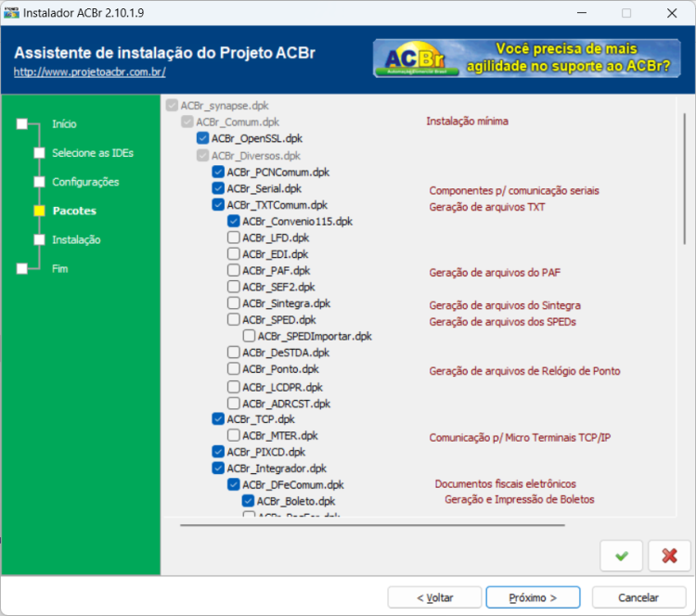
Task: Uncheck the ACBr_PCNComum.dpk checkbox
Action: pos(218,172)
